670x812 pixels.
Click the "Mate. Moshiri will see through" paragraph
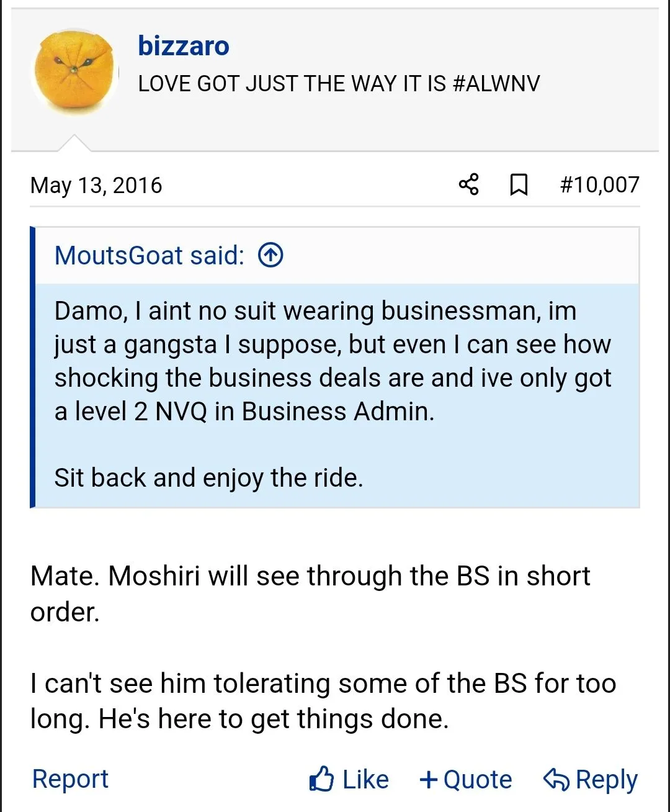(x=310, y=593)
